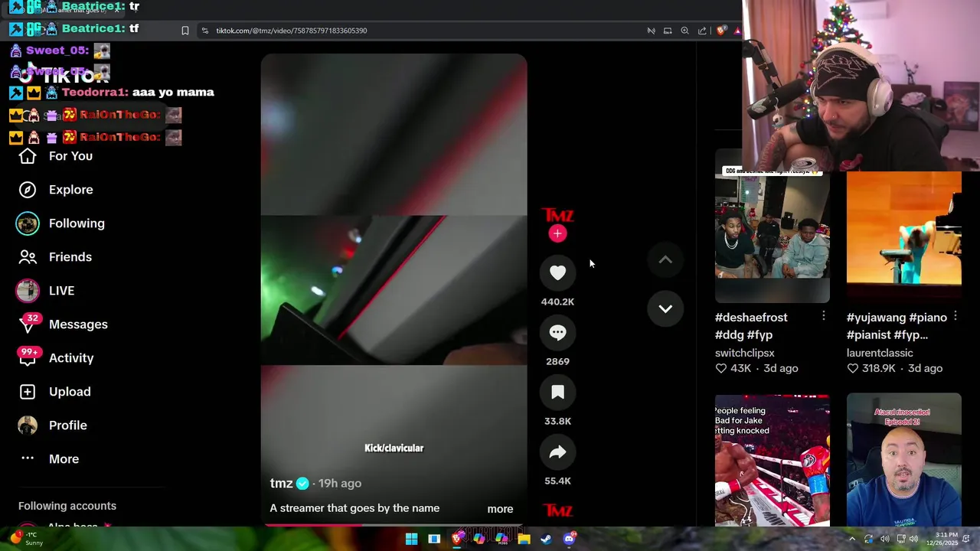
Task: Click the video progress bar
Action: pos(394,525)
